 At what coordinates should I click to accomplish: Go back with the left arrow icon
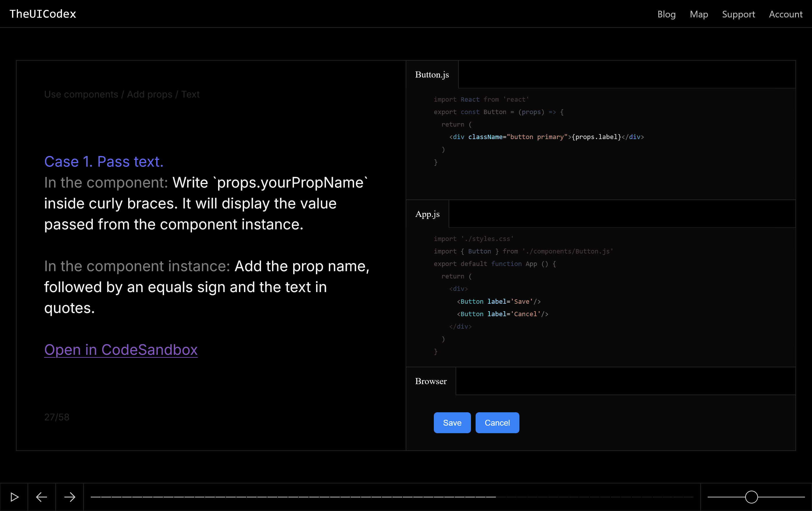coord(41,497)
